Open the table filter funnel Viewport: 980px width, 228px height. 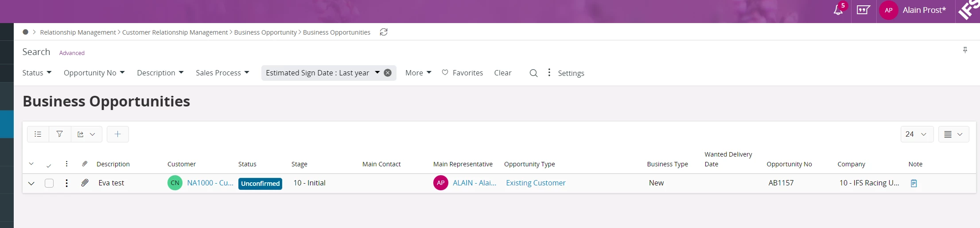pos(59,134)
